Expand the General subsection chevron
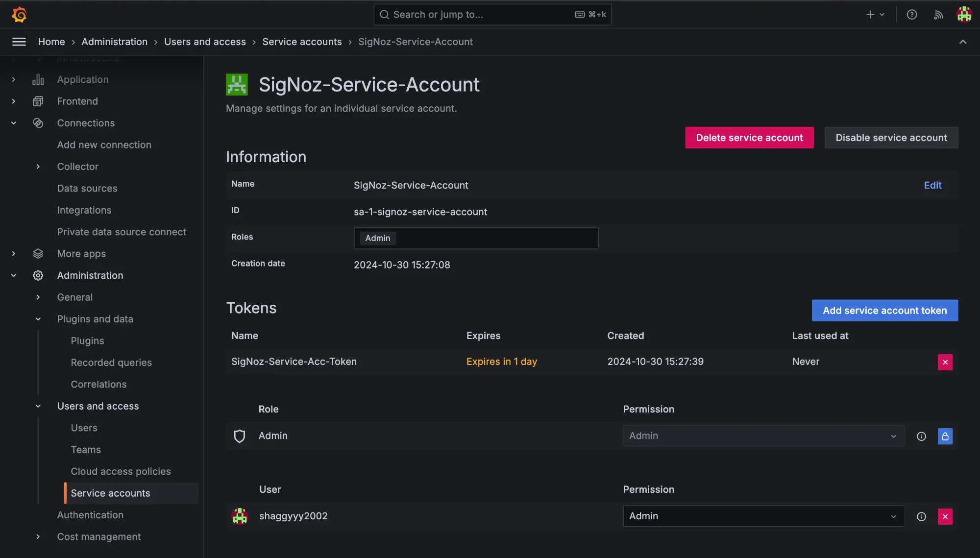This screenshot has height=558, width=980. [x=38, y=297]
